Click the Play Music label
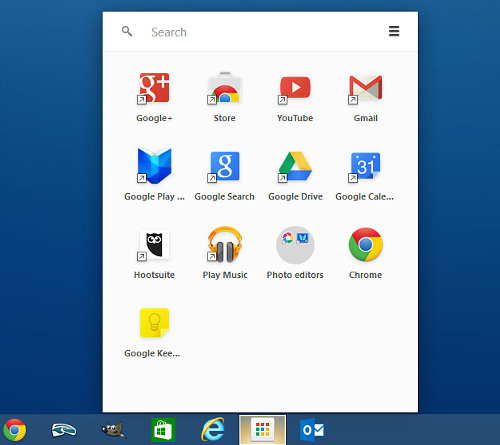The height and width of the screenshot is (445, 500). 225,275
